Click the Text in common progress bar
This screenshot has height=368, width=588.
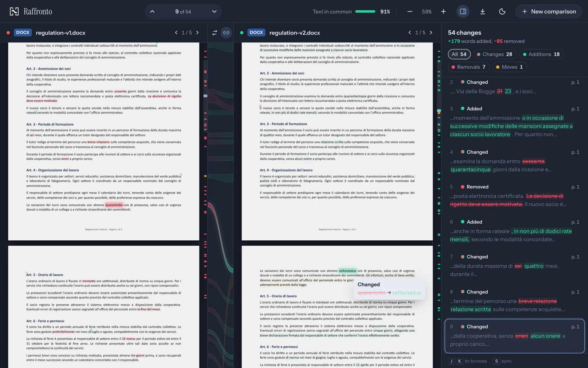(365, 11)
